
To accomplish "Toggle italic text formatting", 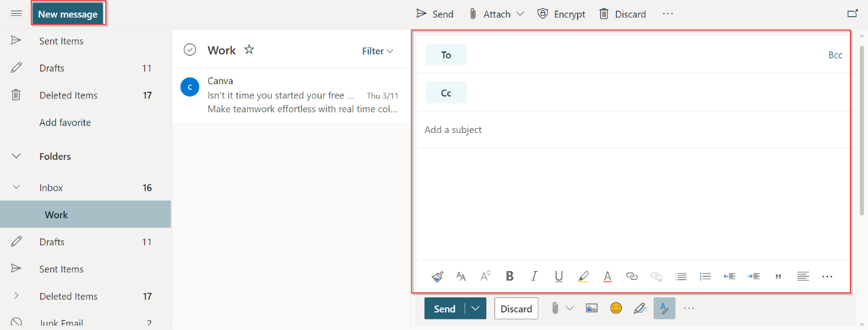I will pyautogui.click(x=534, y=276).
